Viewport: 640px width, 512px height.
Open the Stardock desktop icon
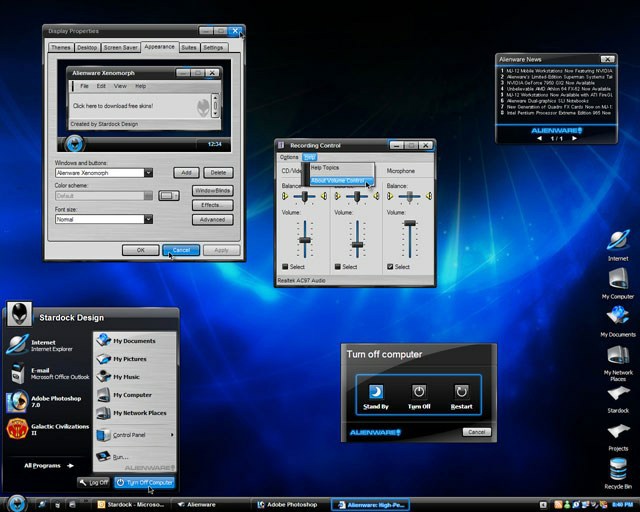[618, 393]
